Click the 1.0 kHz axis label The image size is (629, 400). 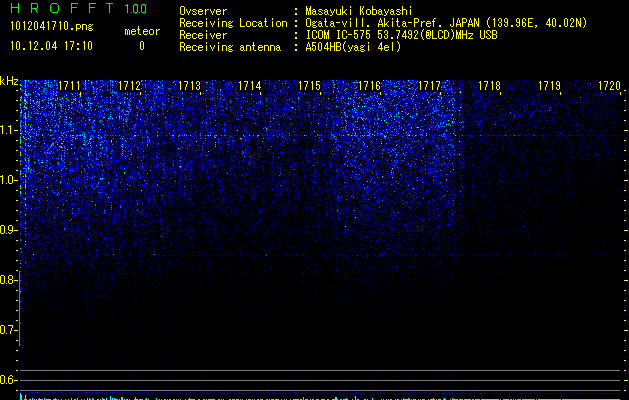pyautogui.click(x=9, y=180)
